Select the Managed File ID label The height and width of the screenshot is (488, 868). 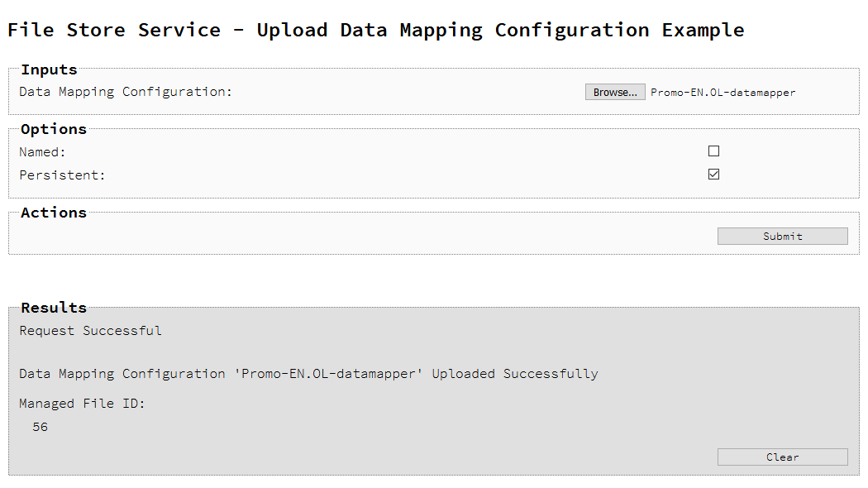(83, 403)
